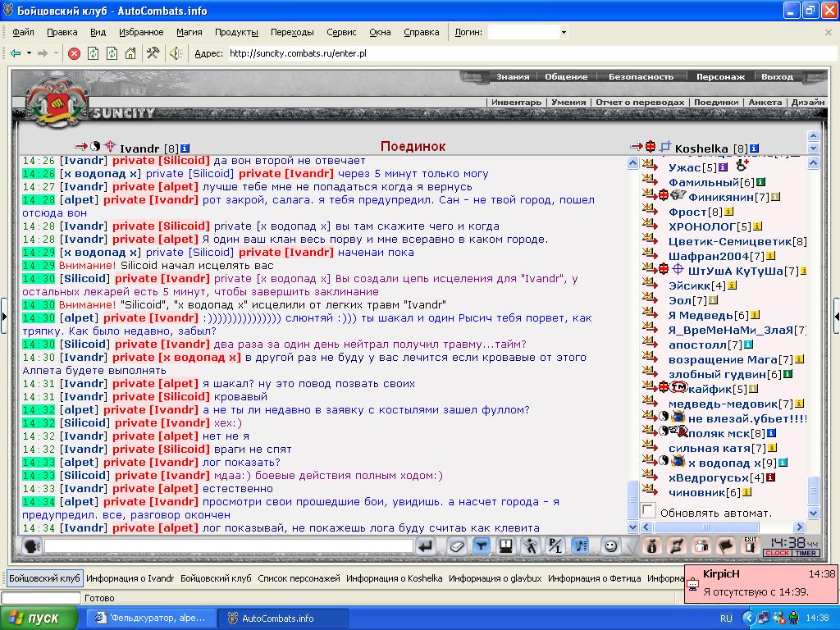Open info icon next to Ivandr [8]
Viewport: 840px width, 630px height.
coord(185,148)
